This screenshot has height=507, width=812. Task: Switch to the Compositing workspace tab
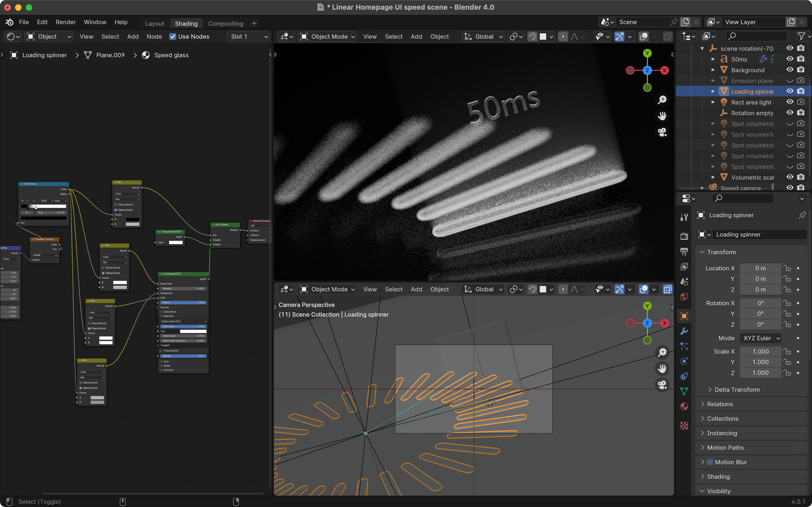[225, 23]
